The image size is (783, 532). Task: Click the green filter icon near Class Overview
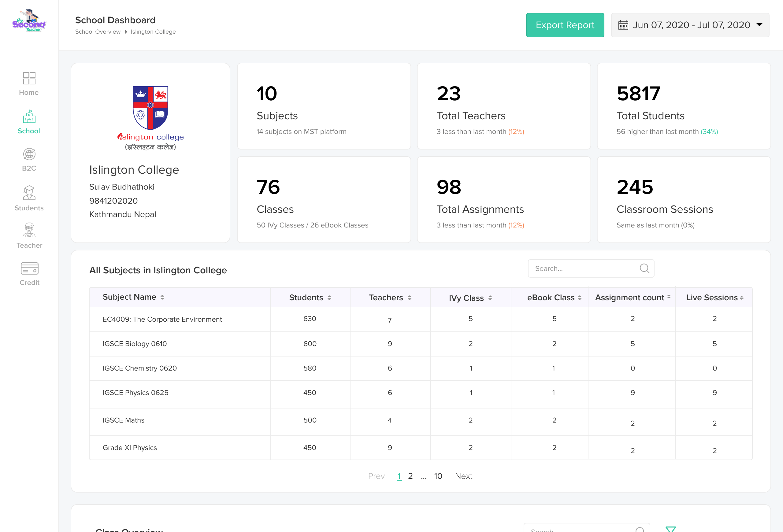coord(670,529)
